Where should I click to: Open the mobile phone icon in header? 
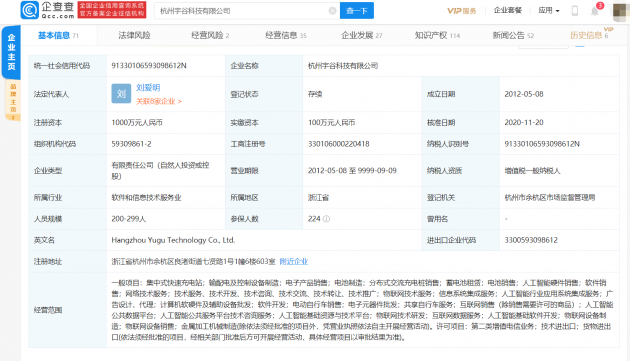(x=575, y=11)
